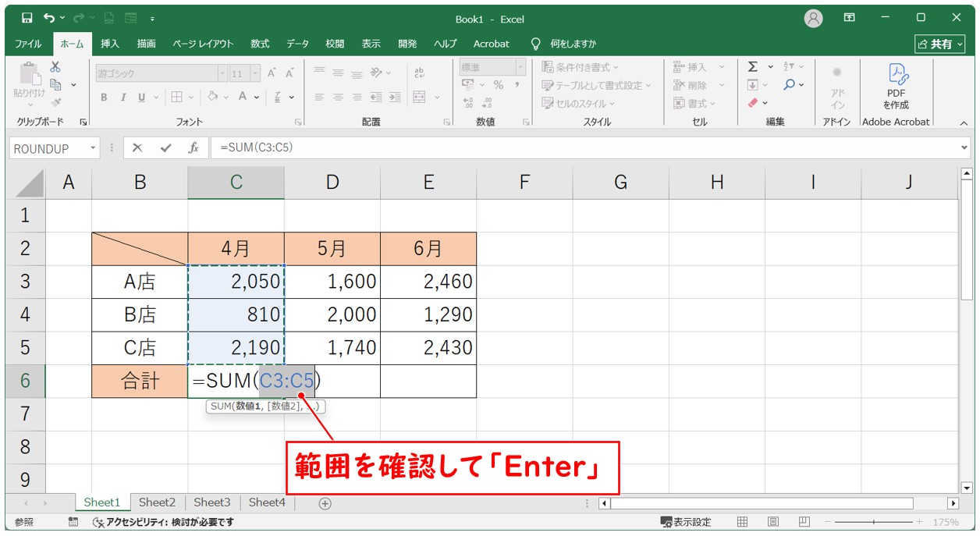Toggle Bold formatting
The width and height of the screenshot is (980, 536).
104,98
